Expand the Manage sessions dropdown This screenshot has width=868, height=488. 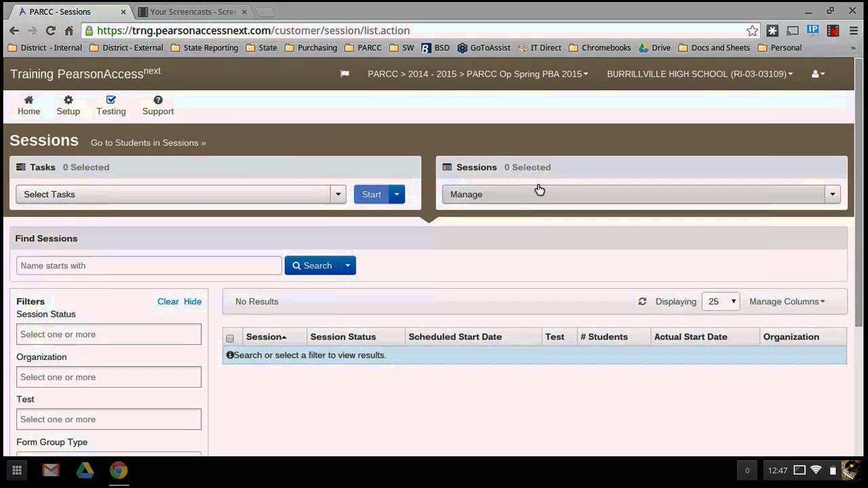coord(642,195)
